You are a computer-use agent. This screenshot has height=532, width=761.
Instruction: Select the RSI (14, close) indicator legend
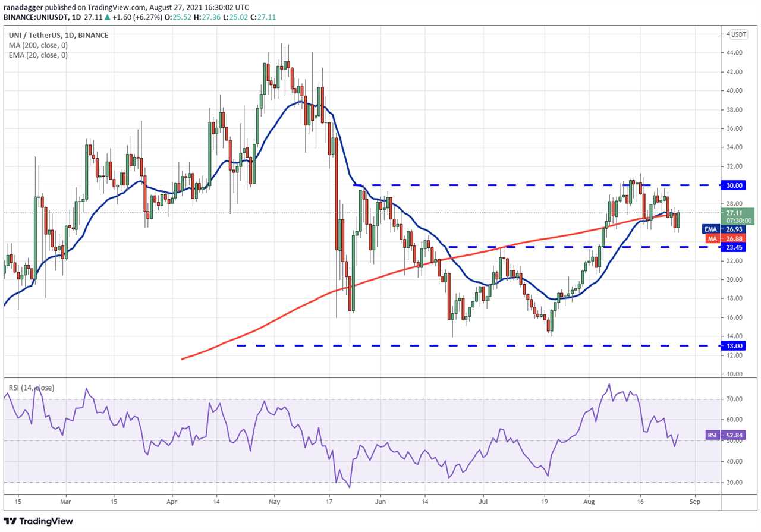(x=32, y=388)
